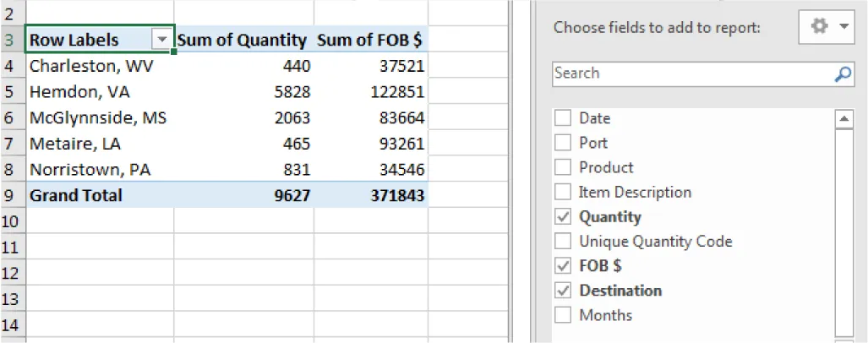
Task: Uncheck the Quantity field
Action: (562, 217)
